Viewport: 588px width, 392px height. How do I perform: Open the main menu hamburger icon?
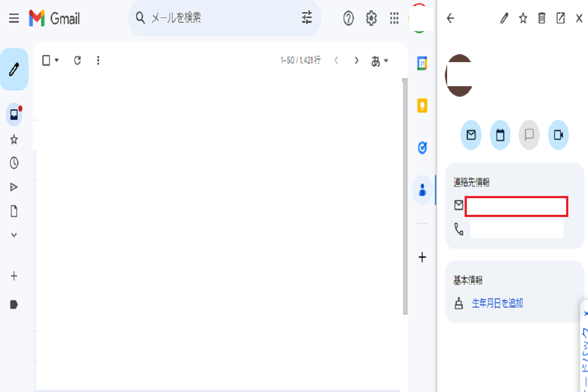14,18
